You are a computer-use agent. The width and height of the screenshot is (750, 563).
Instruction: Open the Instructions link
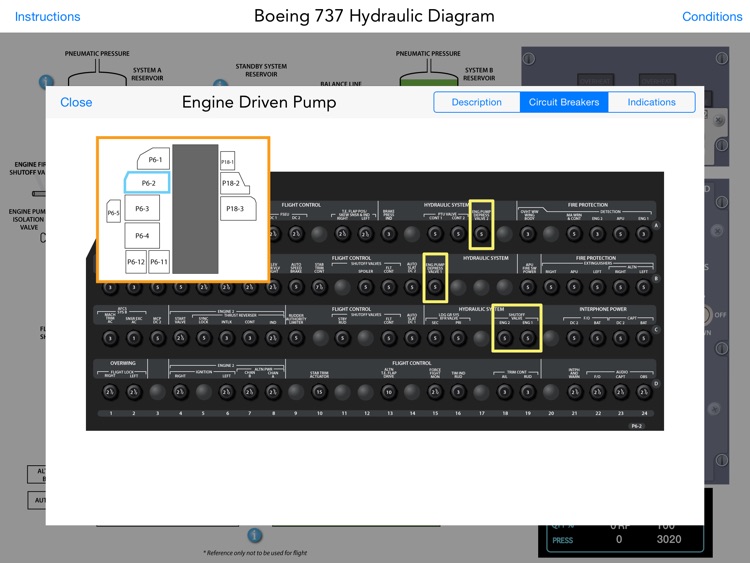[47, 16]
